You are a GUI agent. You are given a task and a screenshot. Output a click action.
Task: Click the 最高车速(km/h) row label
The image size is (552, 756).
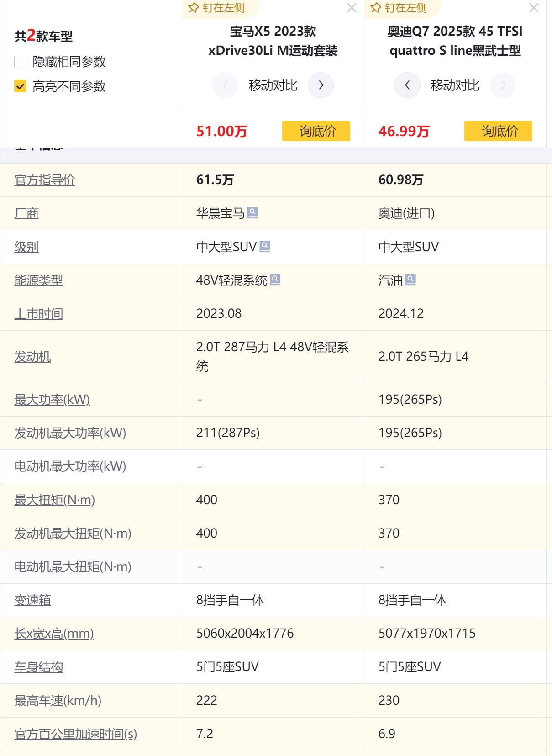[58, 701]
